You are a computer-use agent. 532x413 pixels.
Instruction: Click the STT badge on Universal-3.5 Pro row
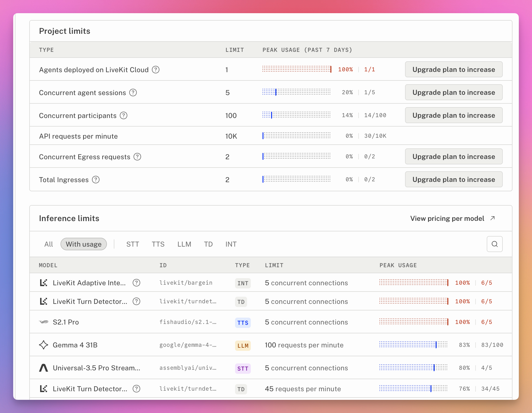(243, 368)
